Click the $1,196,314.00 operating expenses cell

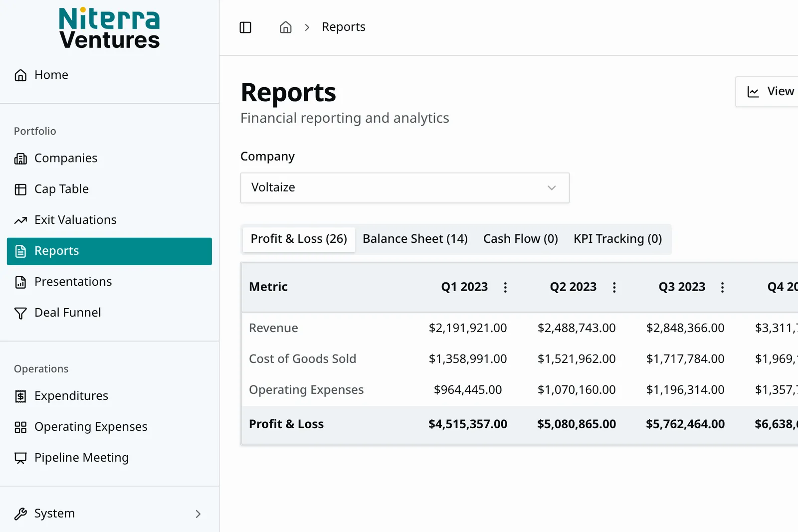685,390
